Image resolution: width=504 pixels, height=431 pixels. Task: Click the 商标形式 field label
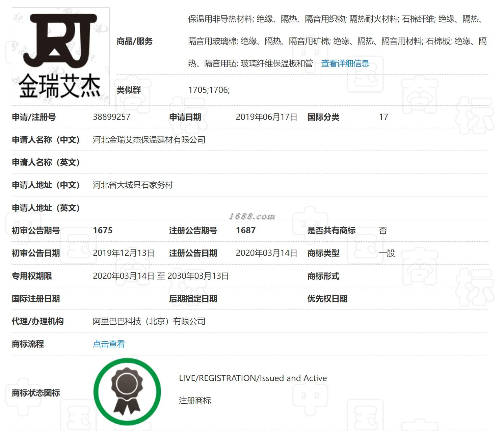tap(323, 276)
